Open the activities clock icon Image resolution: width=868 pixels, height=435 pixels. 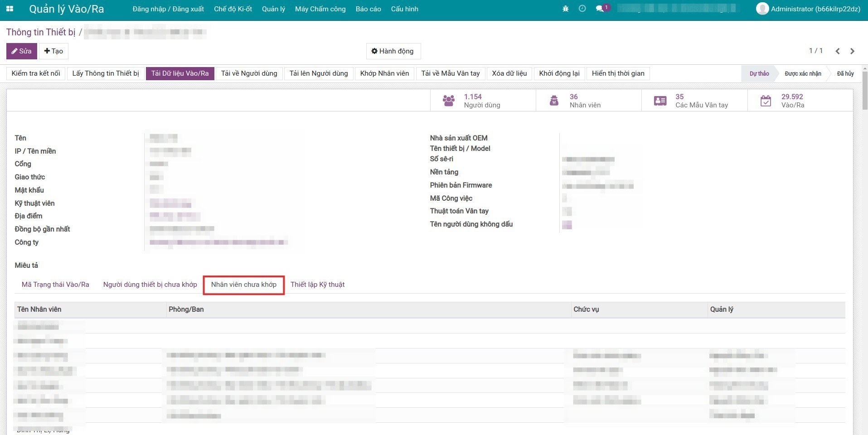582,9
